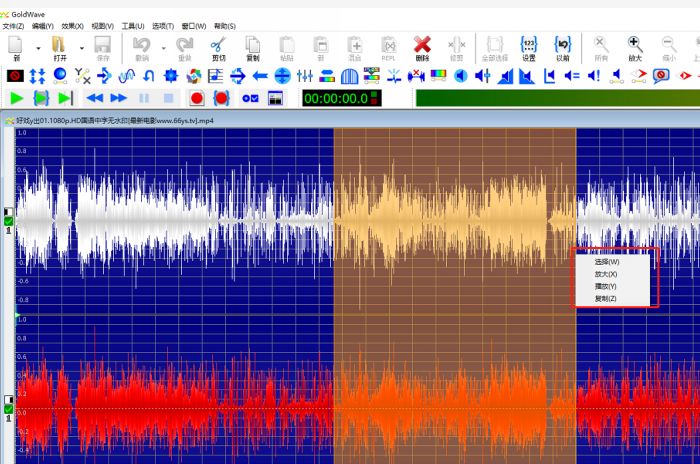Viewport: 700px width, 464px height.
Task: Toggle the bottom channel green checkbox
Action: point(8,409)
